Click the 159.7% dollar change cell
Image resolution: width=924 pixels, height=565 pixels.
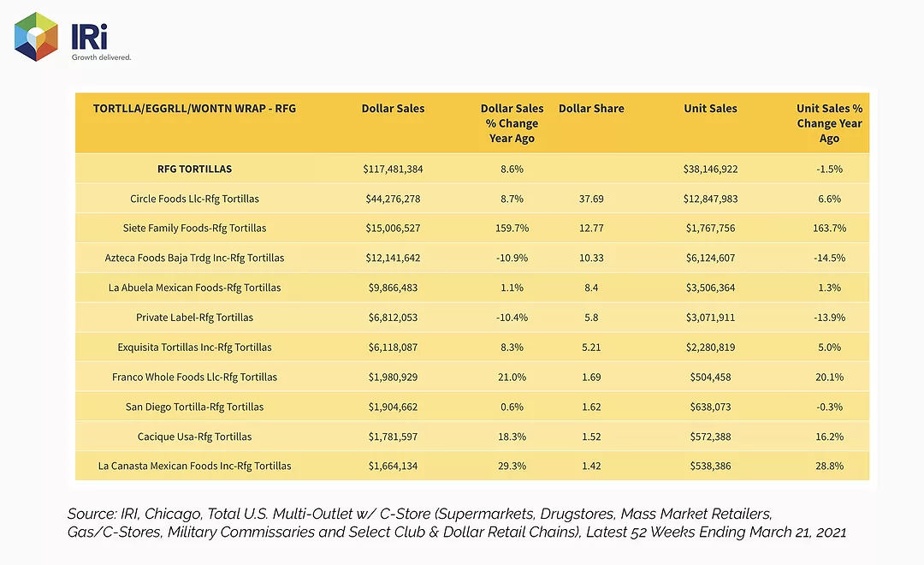click(512, 229)
